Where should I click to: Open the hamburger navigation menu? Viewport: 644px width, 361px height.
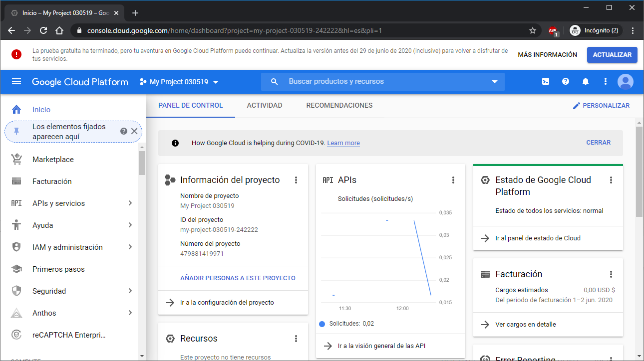pos(16,82)
